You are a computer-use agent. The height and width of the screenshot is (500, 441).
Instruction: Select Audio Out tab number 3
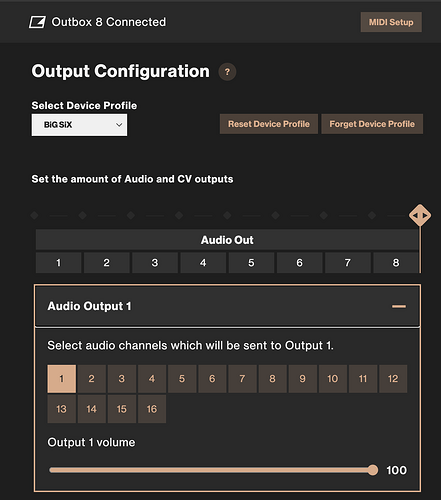(x=155, y=263)
